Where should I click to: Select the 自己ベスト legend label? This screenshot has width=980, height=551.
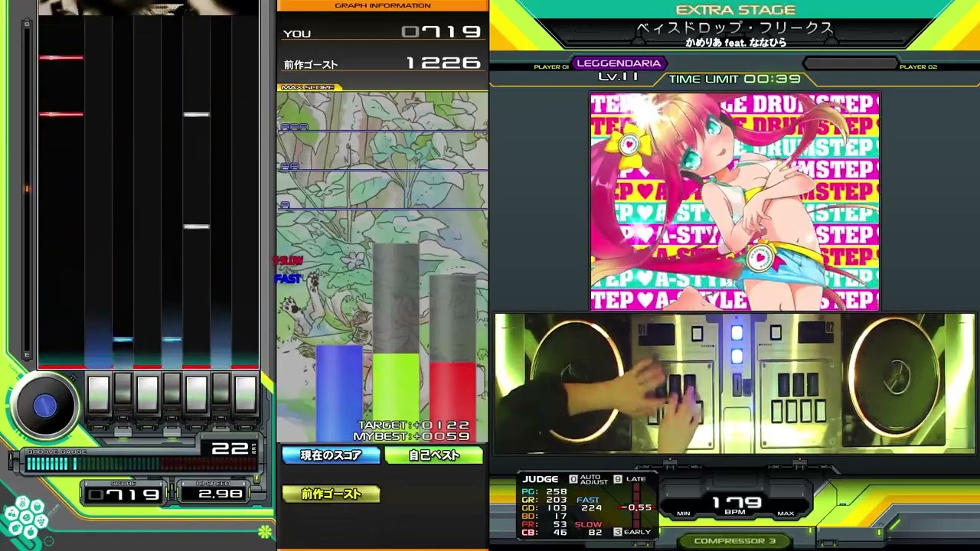click(x=433, y=455)
